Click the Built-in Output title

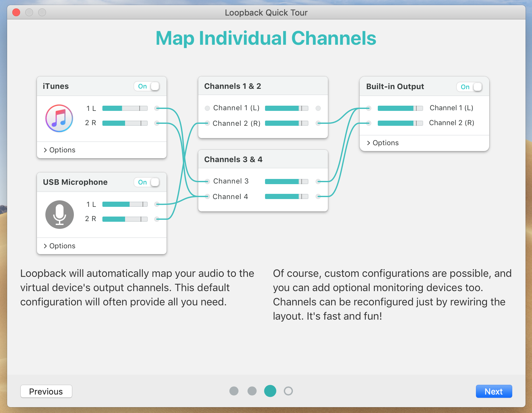pyautogui.click(x=395, y=87)
